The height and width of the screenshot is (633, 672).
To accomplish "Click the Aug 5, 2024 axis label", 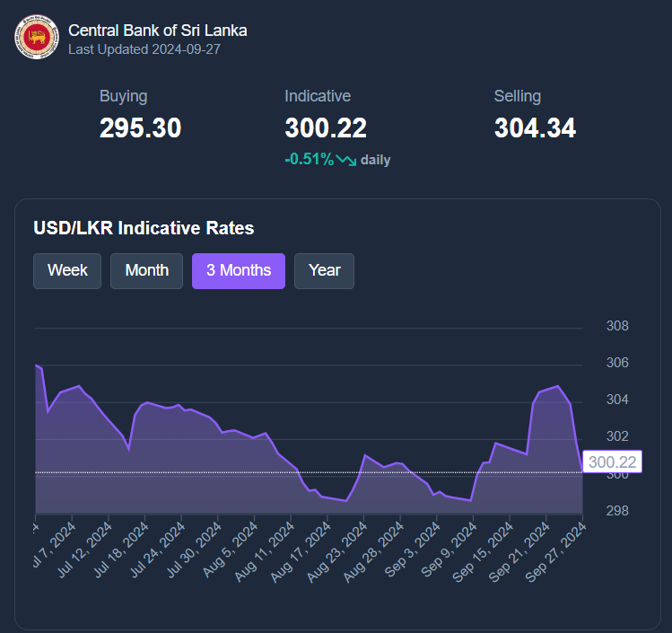I will (231, 550).
